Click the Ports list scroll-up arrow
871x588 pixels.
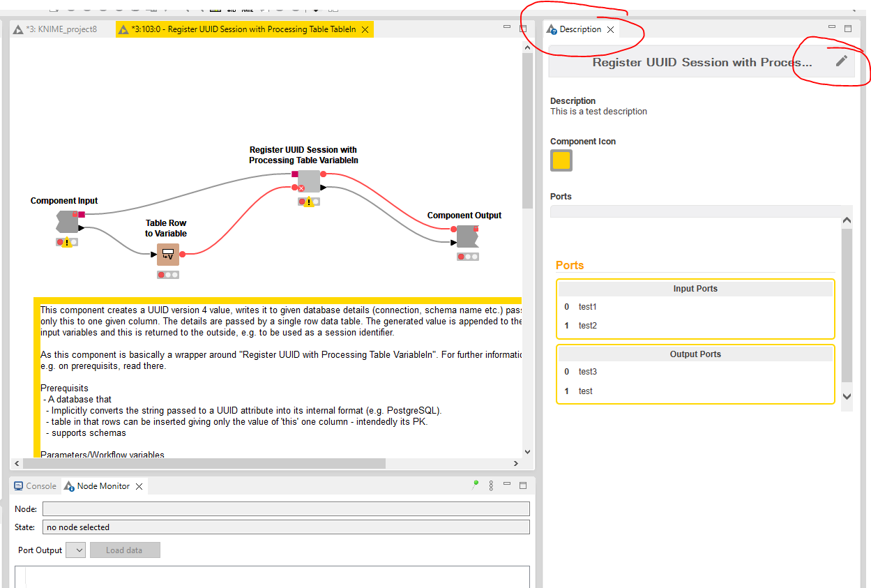pyautogui.click(x=847, y=220)
